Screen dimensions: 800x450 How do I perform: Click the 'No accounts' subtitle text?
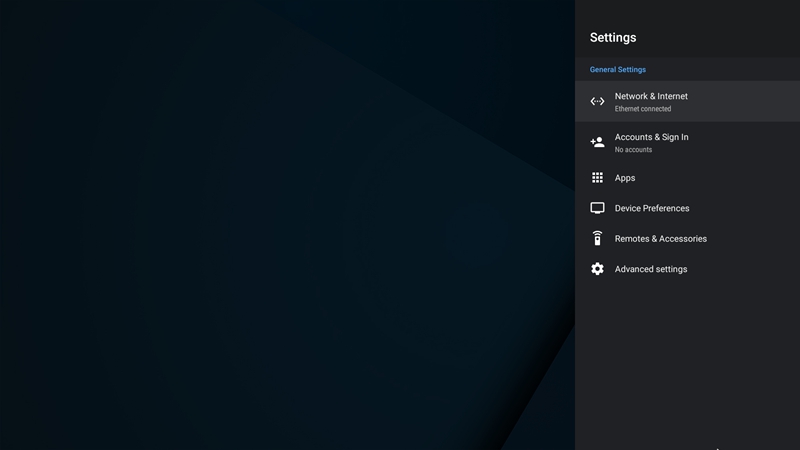[633, 150]
